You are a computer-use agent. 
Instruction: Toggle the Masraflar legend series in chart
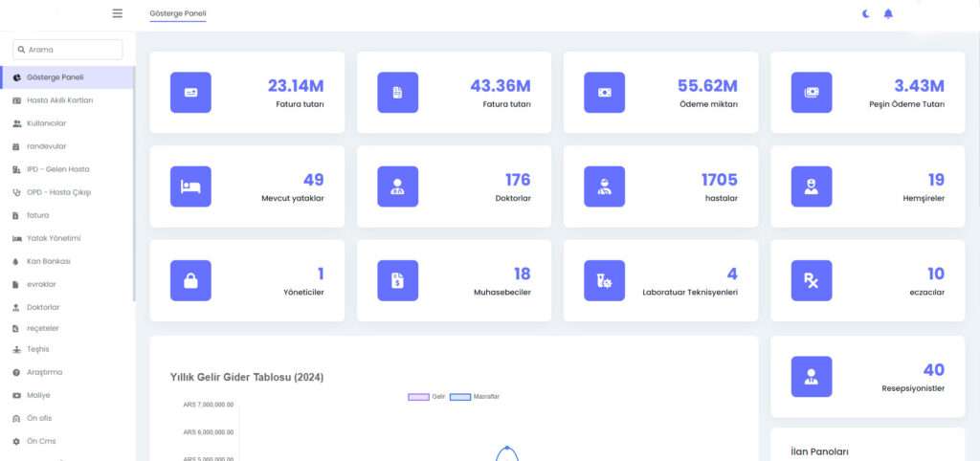474,396
